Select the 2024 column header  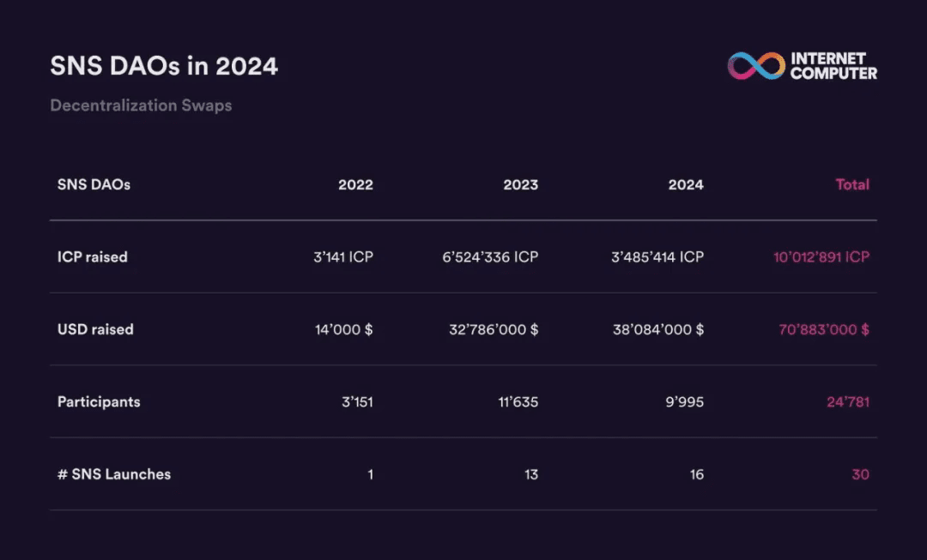point(686,184)
